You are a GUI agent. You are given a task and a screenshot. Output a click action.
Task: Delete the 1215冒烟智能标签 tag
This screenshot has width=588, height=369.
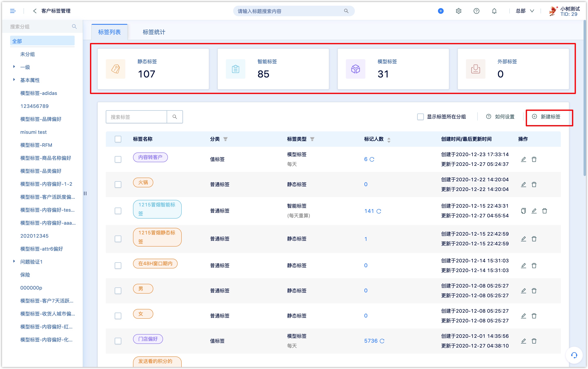(544, 211)
